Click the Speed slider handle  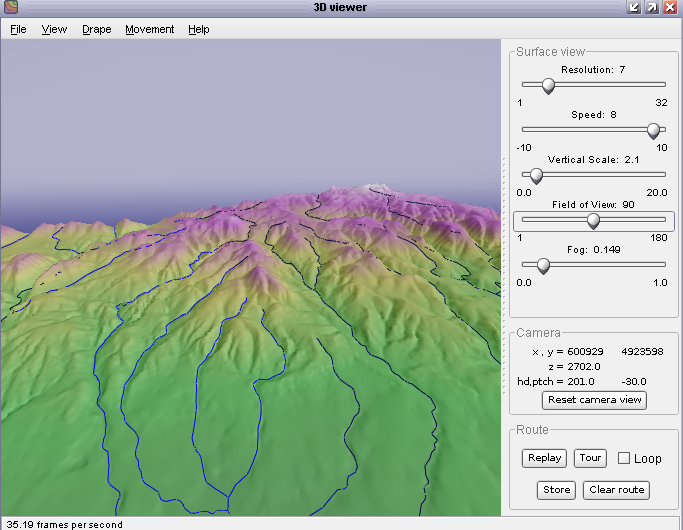coord(653,131)
